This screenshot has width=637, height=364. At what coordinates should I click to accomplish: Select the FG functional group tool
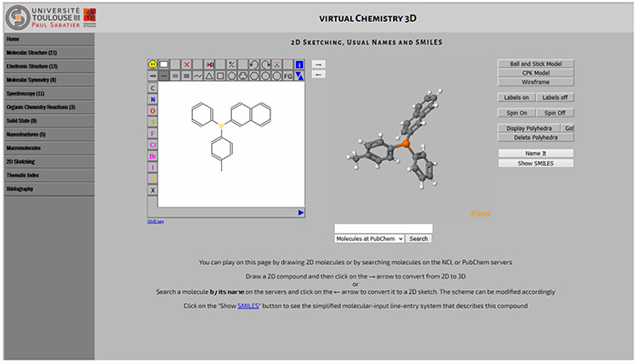point(288,76)
